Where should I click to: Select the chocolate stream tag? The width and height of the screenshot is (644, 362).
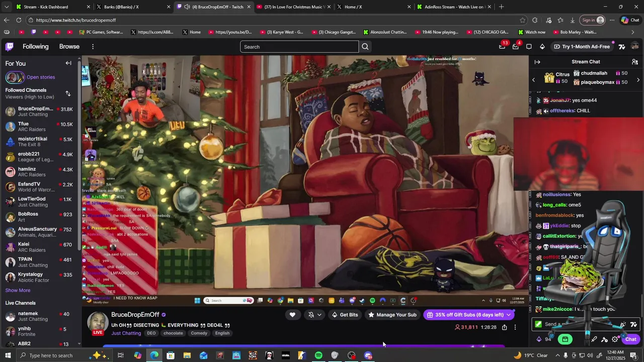tap(173, 333)
